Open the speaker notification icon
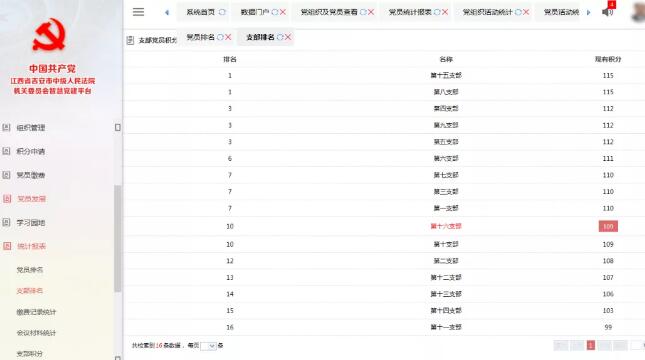 click(x=607, y=12)
